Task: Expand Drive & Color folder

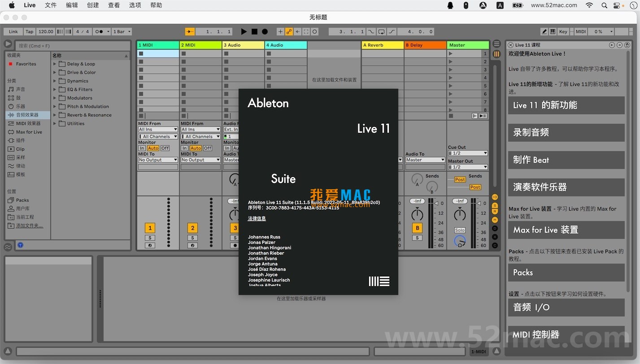Action: click(x=55, y=73)
